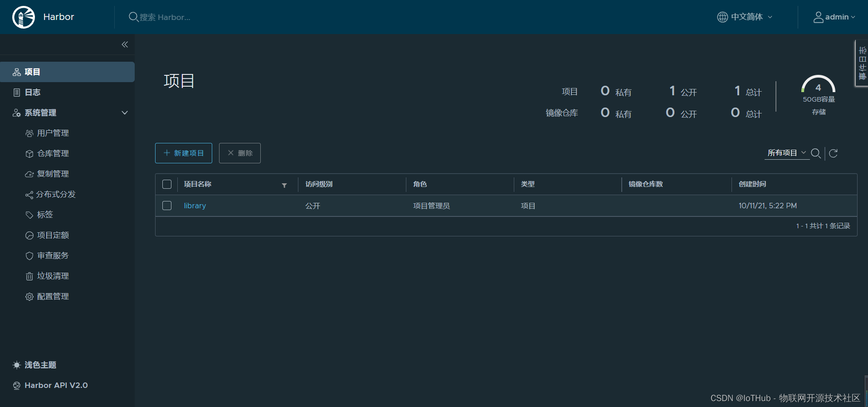Sort by 访问级别 column header
The width and height of the screenshot is (868, 407).
(x=319, y=184)
